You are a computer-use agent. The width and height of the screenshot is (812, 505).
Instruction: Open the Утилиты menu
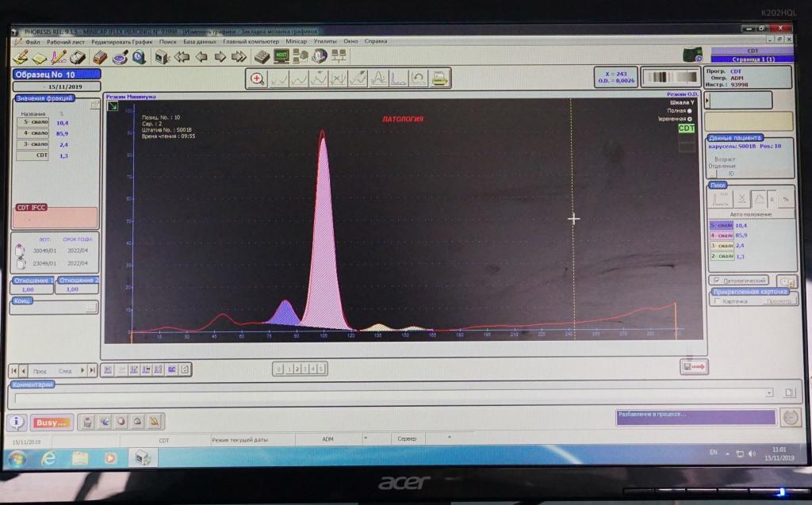coord(325,41)
